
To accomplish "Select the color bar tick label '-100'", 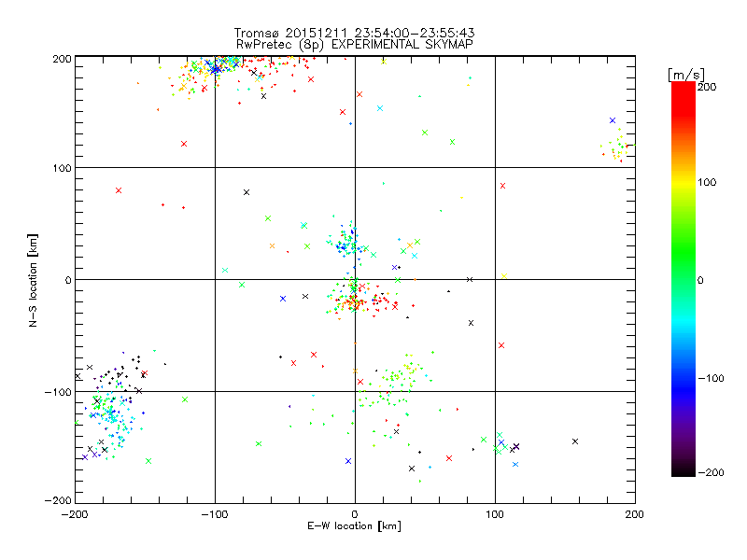I will [x=711, y=379].
